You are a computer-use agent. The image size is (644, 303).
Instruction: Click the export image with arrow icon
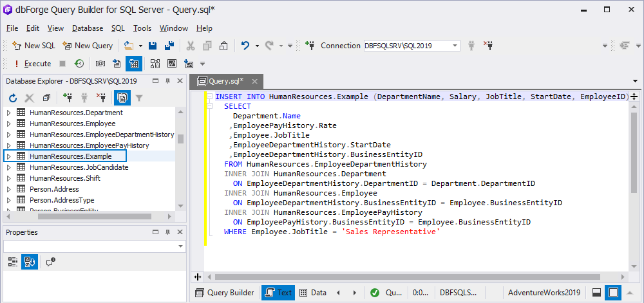pos(189,64)
